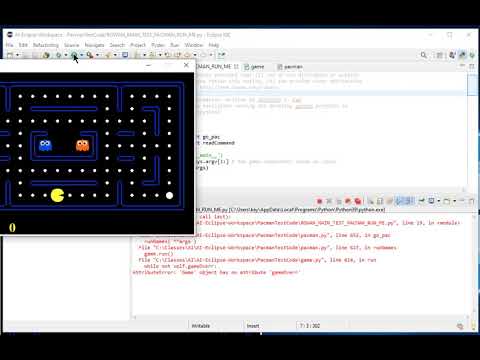Click the Pin Console icon
This screenshot has height=360, width=480.
[422, 201]
